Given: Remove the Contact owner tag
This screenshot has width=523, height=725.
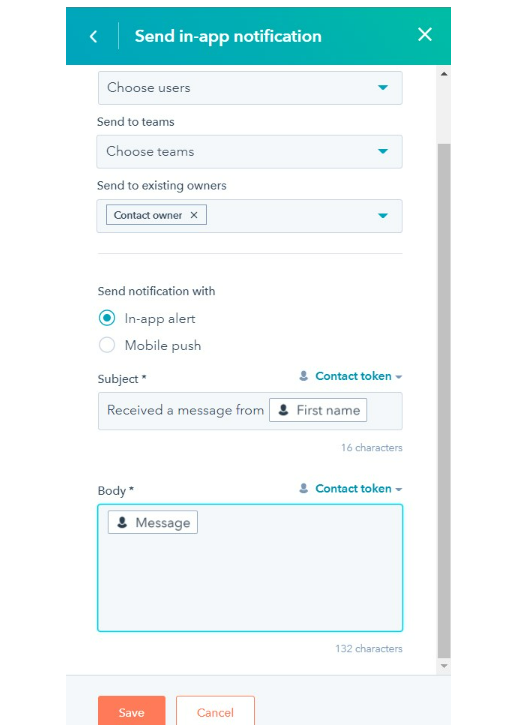Looking at the screenshot, I should point(194,215).
